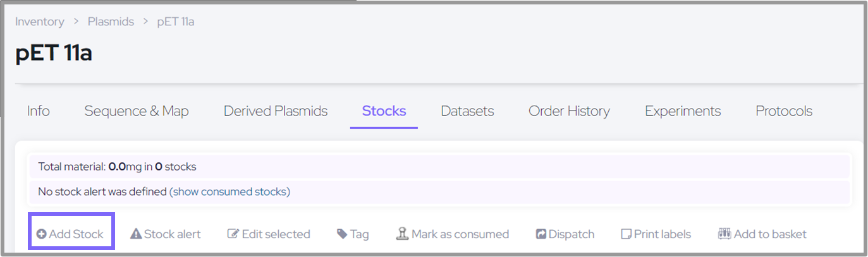This screenshot has height=257, width=868.
Task: Switch to the Protocols tab
Action: point(784,112)
